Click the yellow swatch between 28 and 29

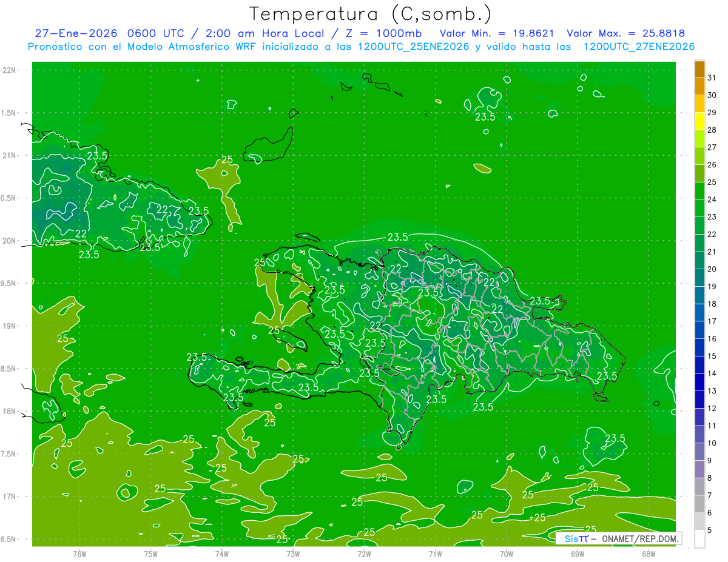click(699, 121)
